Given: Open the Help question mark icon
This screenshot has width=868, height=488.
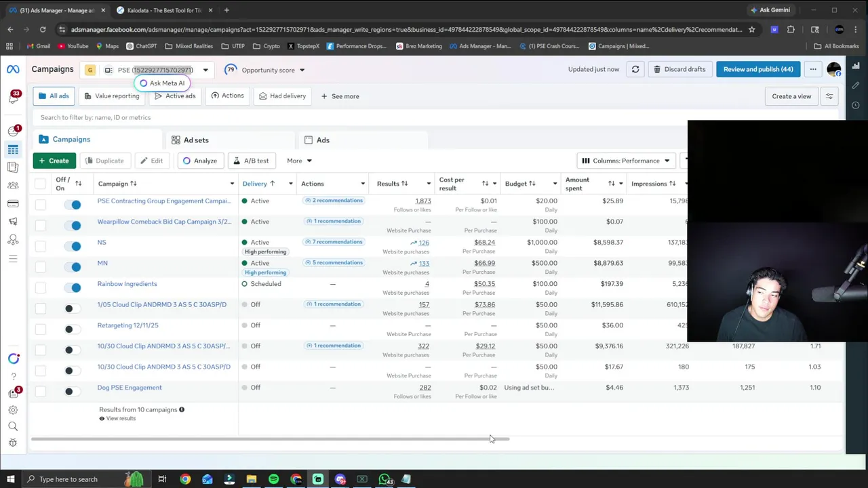Looking at the screenshot, I should click(13, 376).
